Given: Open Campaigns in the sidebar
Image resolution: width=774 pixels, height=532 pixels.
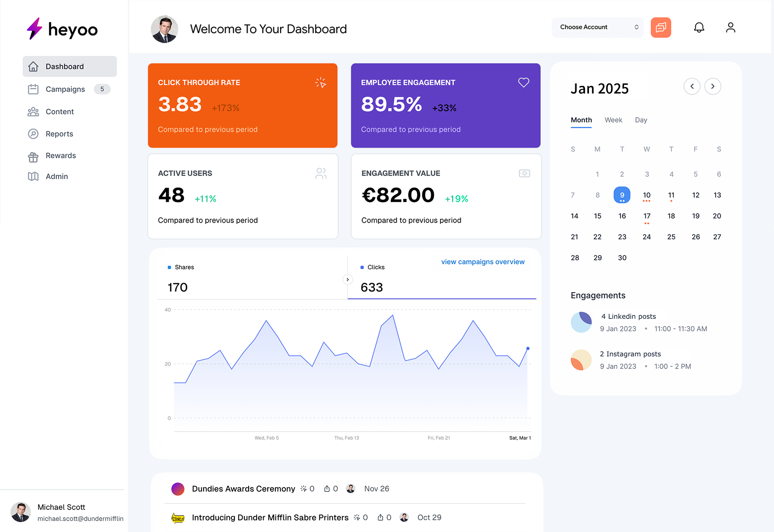Looking at the screenshot, I should [65, 89].
